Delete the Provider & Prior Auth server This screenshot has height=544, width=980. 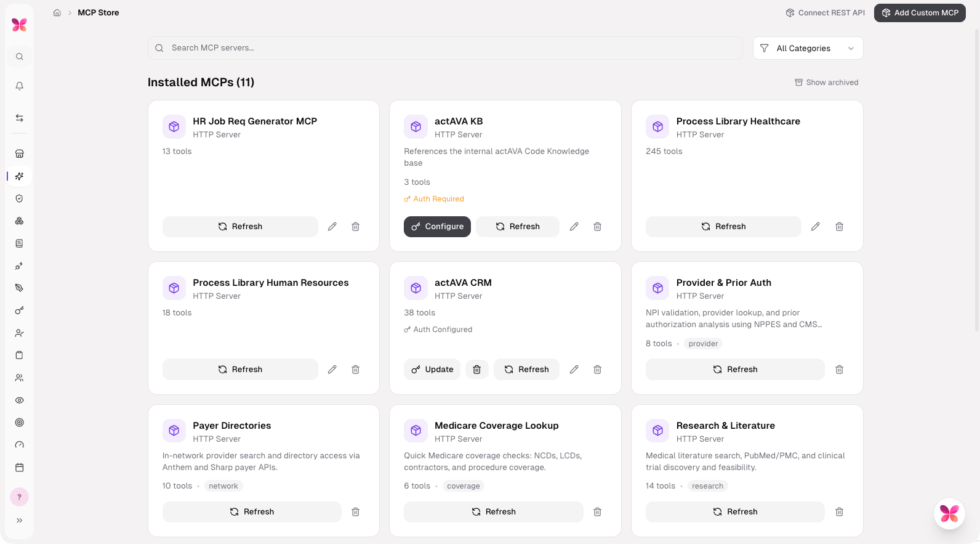point(839,370)
